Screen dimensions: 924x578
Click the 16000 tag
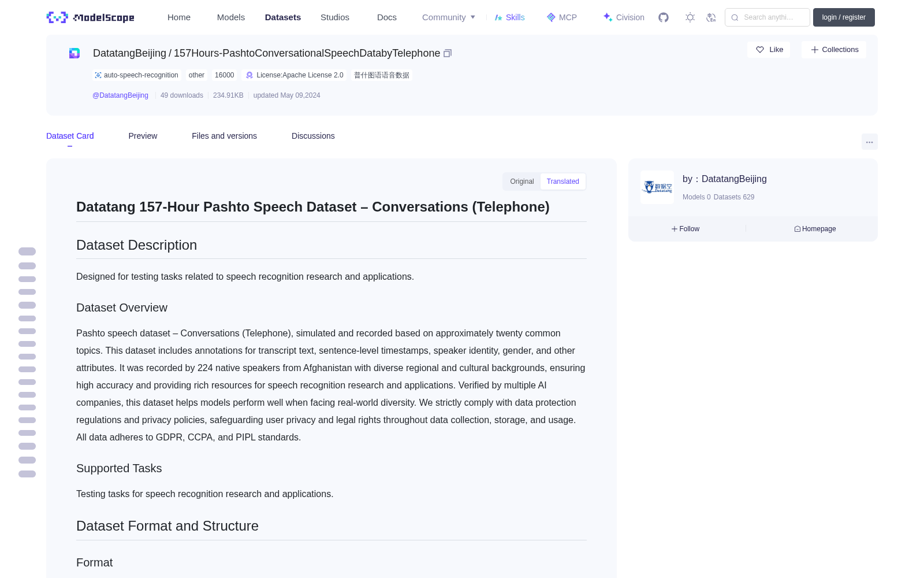tap(225, 75)
